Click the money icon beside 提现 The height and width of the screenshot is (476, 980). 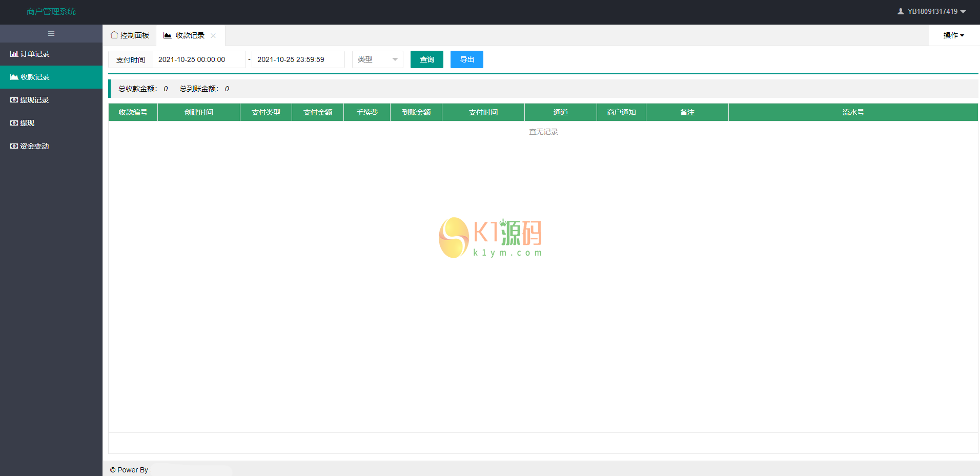click(14, 123)
